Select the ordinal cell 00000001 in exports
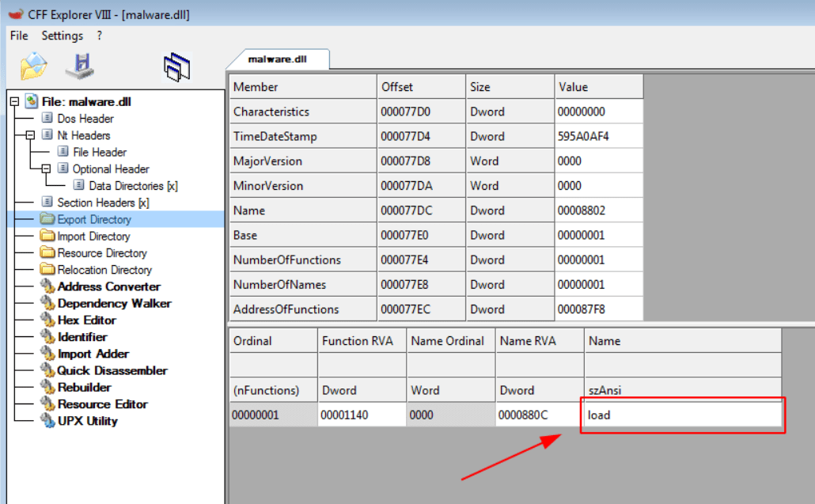The height and width of the screenshot is (504, 815). click(274, 415)
